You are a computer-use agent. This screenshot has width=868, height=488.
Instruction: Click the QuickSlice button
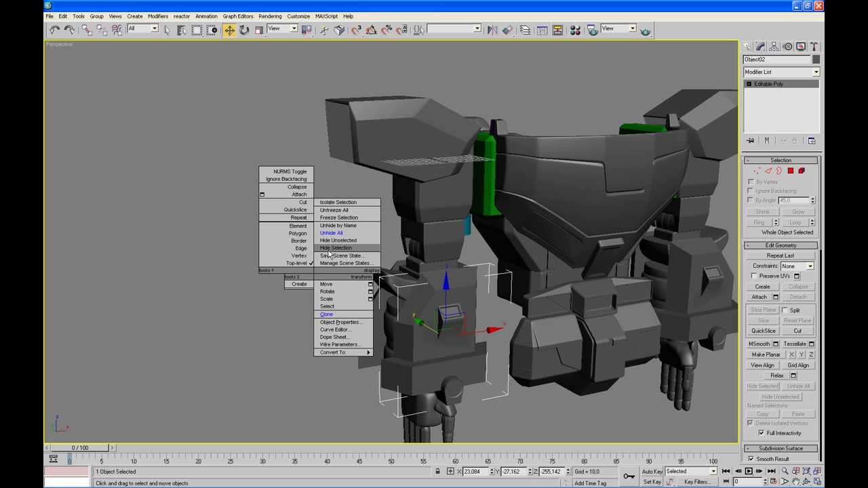(x=763, y=331)
